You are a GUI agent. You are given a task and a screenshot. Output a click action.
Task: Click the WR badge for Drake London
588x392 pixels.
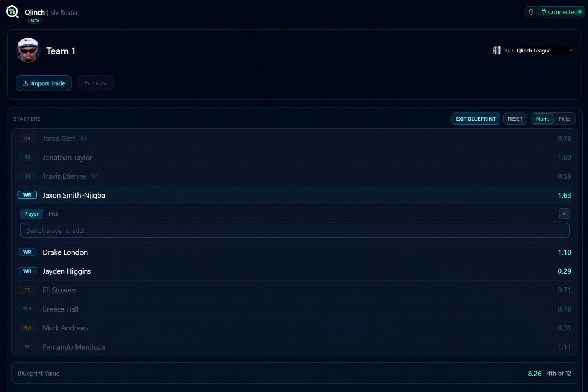click(x=27, y=252)
